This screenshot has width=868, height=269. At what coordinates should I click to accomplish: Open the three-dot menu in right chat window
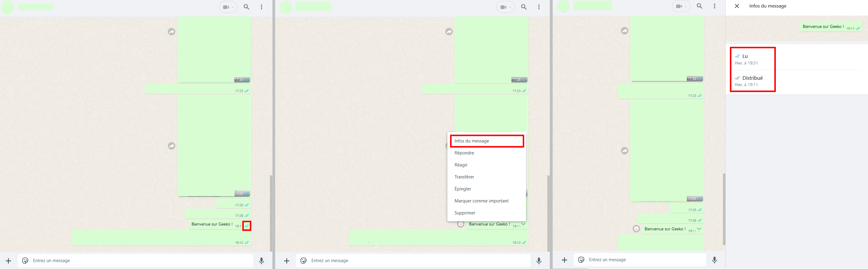coord(714,6)
